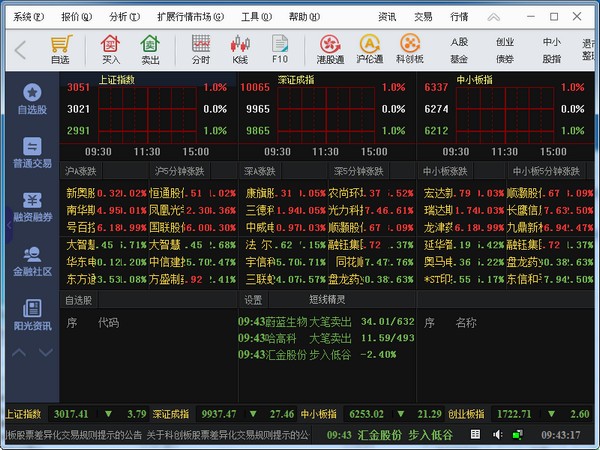Viewport: 600px width, 450px height.
Task: Open the K线 candlestick chart
Action: pos(239,48)
